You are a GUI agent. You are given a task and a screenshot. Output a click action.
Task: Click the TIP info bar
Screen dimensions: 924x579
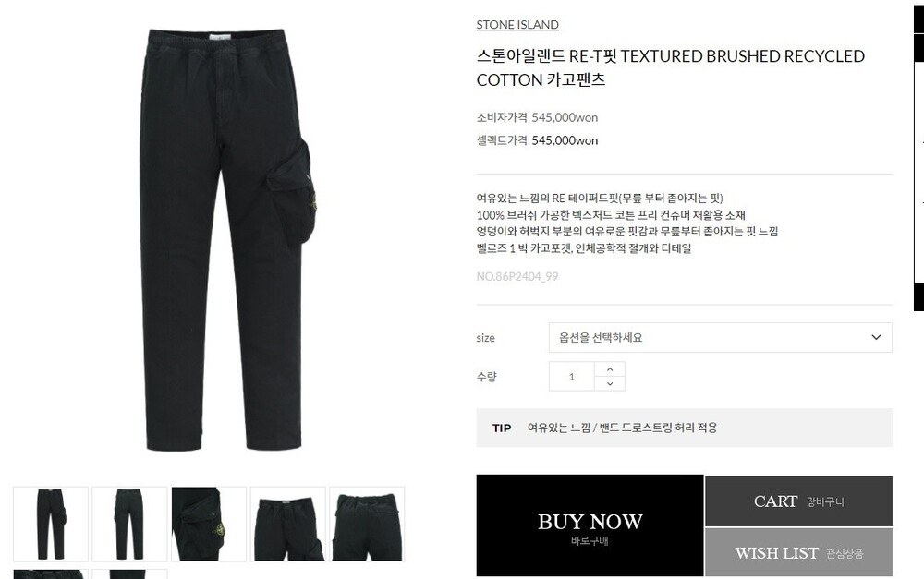point(684,428)
